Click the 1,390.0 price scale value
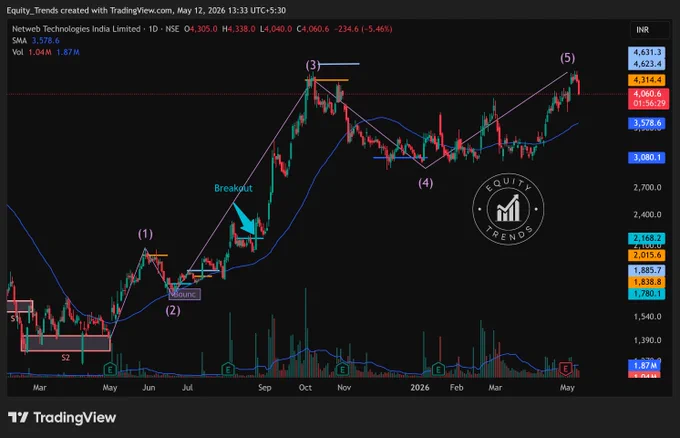This screenshot has height=438, width=680. [647, 340]
